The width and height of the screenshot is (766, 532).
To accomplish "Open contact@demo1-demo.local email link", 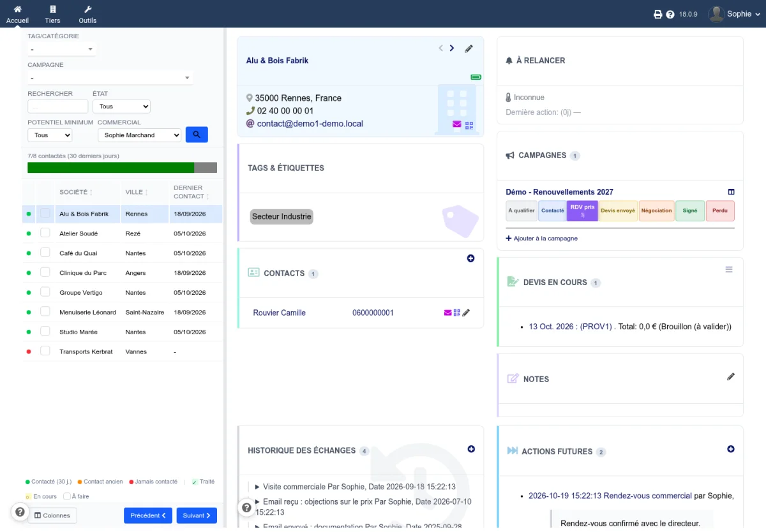I will (x=310, y=124).
